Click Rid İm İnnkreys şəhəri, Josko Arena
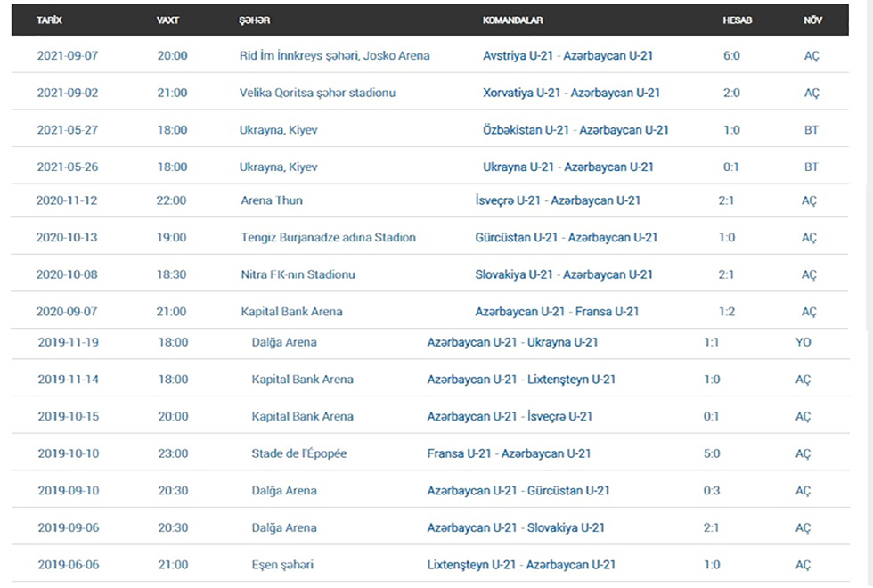 pos(335,55)
